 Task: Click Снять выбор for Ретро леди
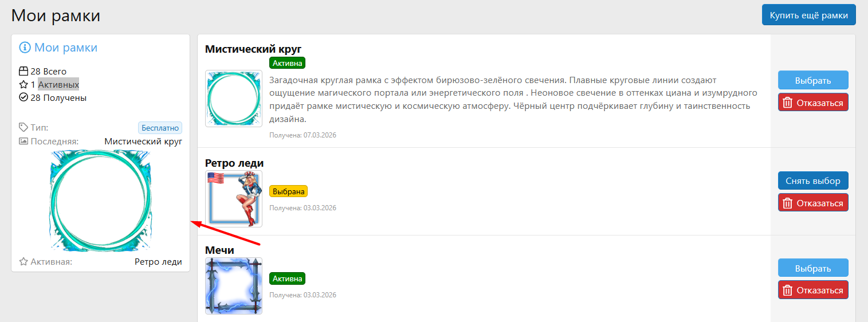[813, 180]
